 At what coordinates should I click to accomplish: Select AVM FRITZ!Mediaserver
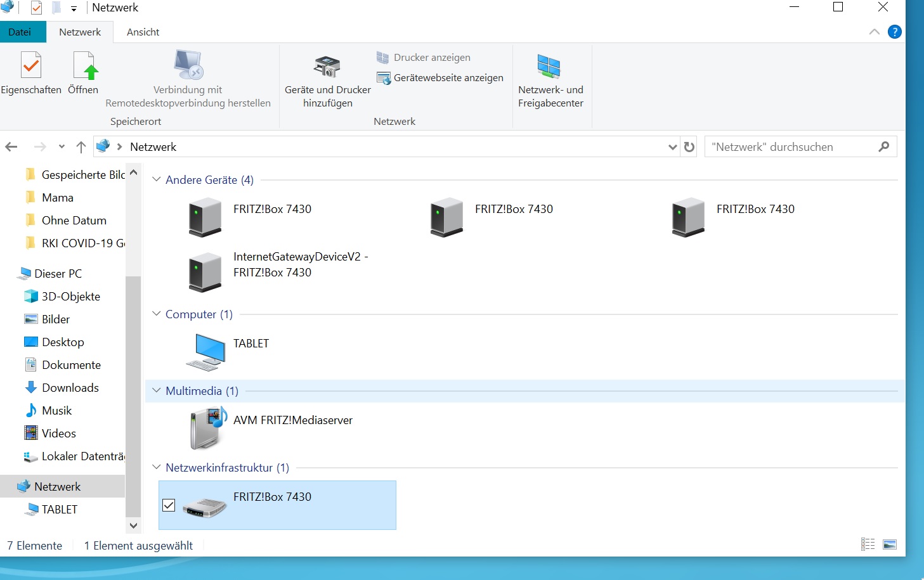(x=271, y=428)
